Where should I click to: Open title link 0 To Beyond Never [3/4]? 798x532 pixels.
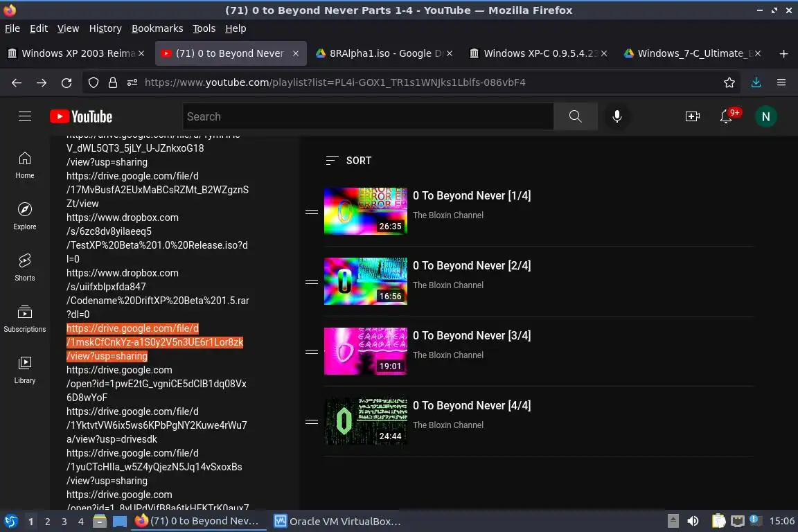472,335
